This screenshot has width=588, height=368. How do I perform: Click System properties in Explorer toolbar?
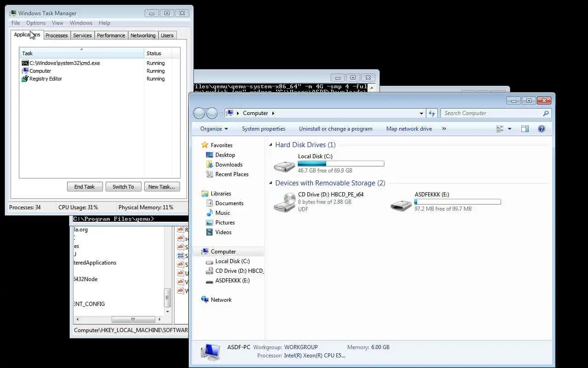point(264,129)
